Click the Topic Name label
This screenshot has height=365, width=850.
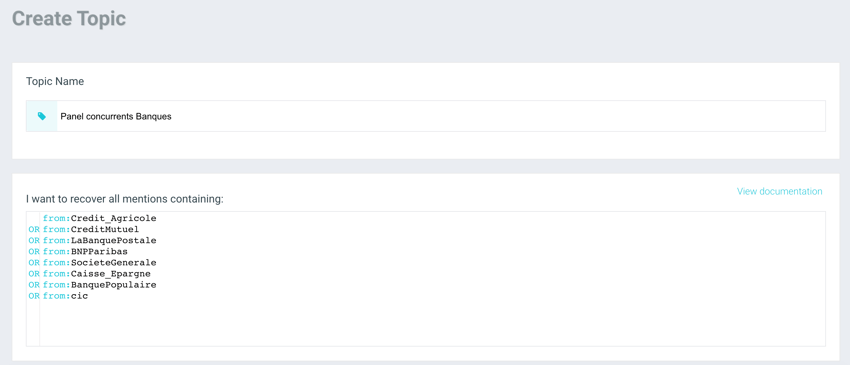(x=55, y=82)
